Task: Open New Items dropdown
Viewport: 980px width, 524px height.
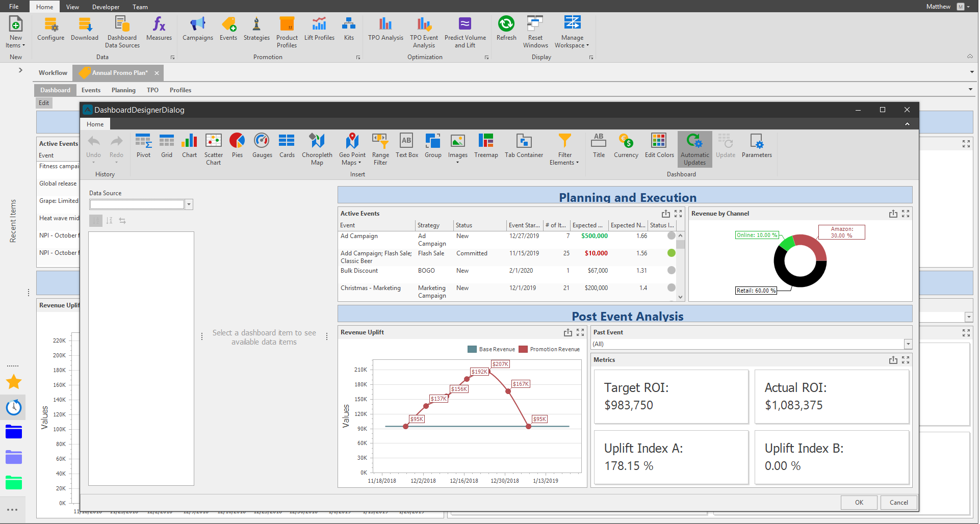Action: tap(15, 33)
